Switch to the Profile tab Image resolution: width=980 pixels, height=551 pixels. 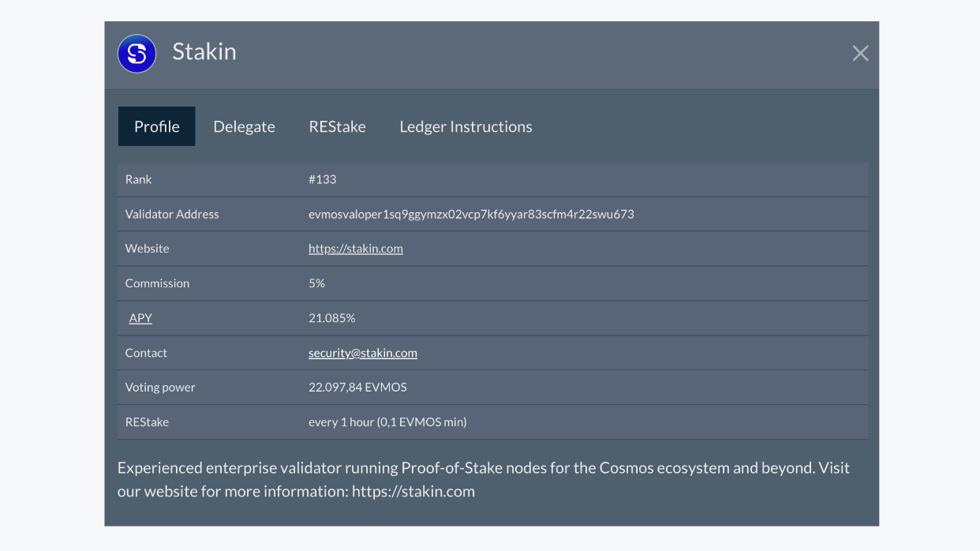point(156,126)
